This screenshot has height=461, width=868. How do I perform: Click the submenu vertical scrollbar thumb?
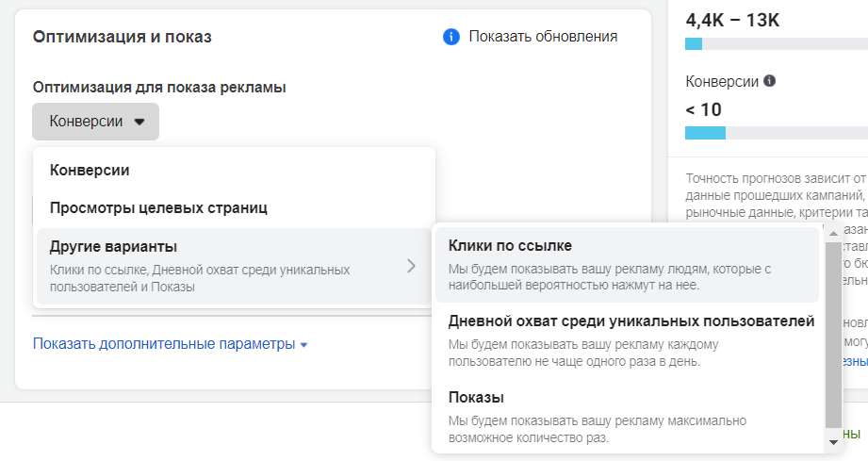click(833, 339)
